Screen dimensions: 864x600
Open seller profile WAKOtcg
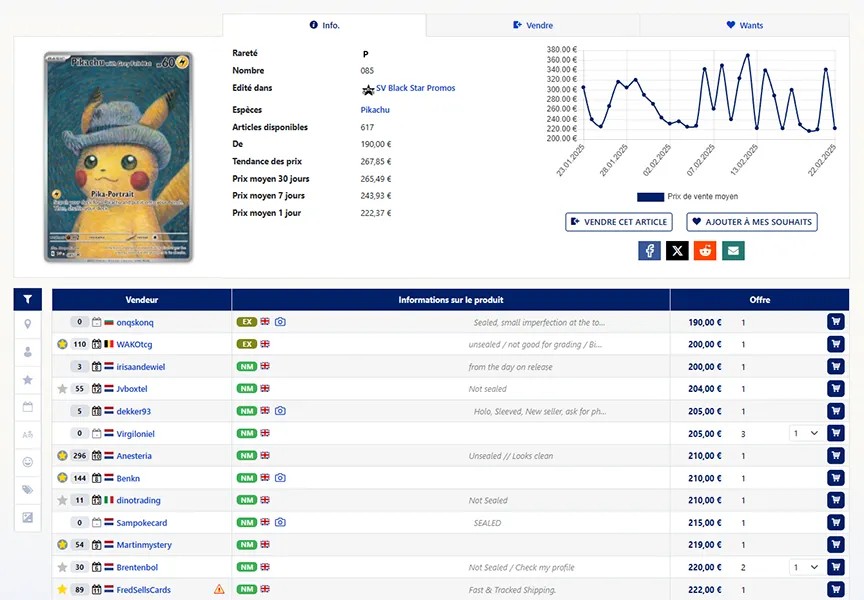134,344
